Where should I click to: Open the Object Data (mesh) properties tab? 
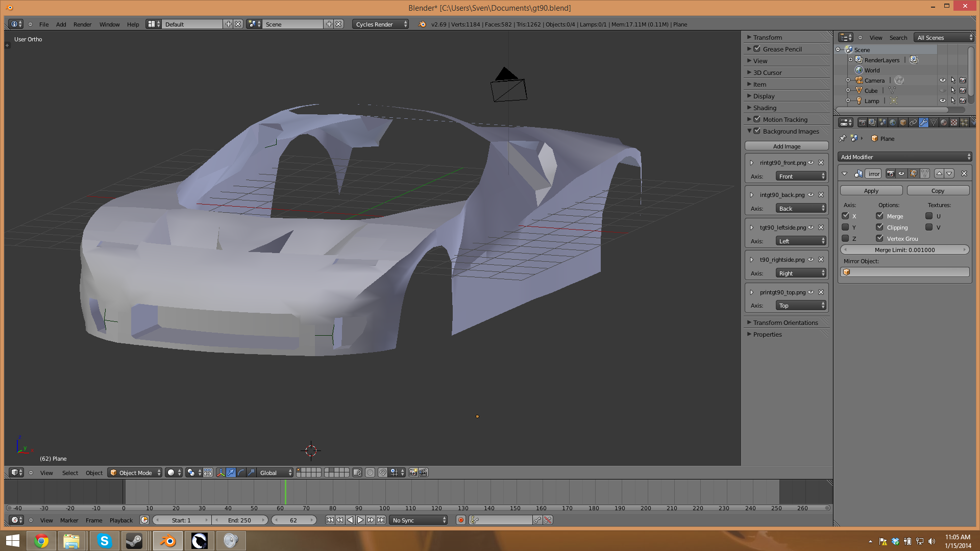(933, 122)
